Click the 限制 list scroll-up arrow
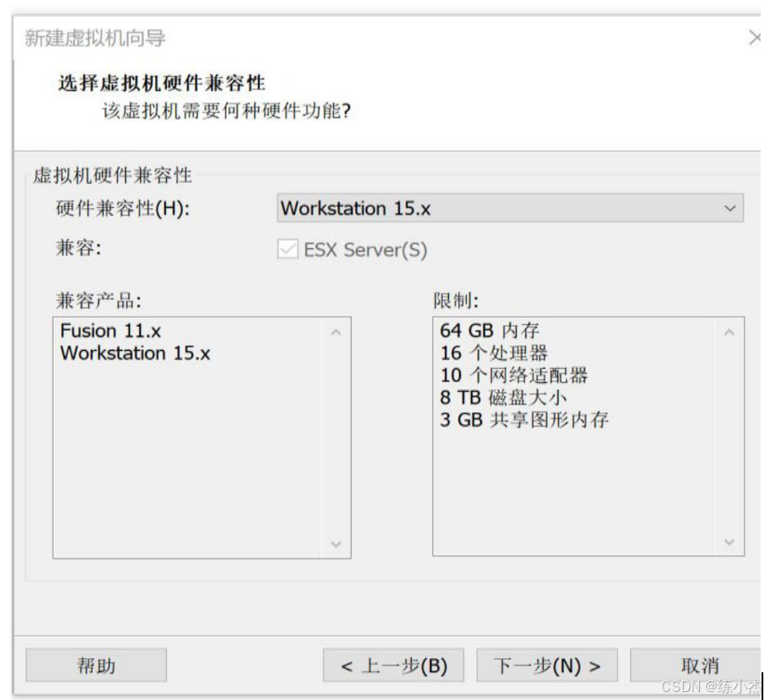The width and height of the screenshot is (766, 700). 729,333
